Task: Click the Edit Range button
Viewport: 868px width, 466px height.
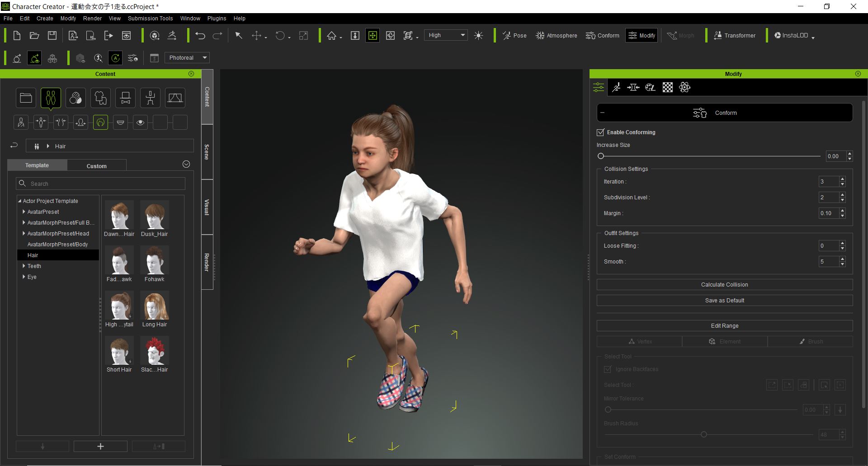Action: [724, 326]
